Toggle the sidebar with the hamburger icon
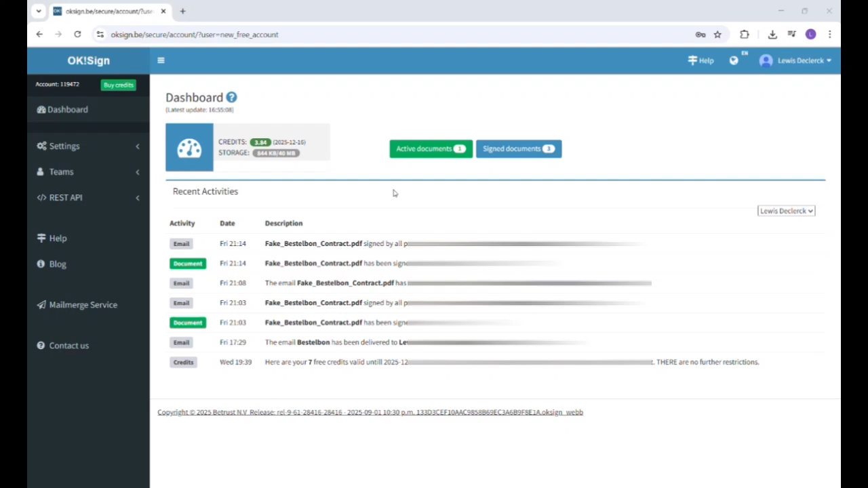Viewport: 868px width, 488px height. pos(161,60)
